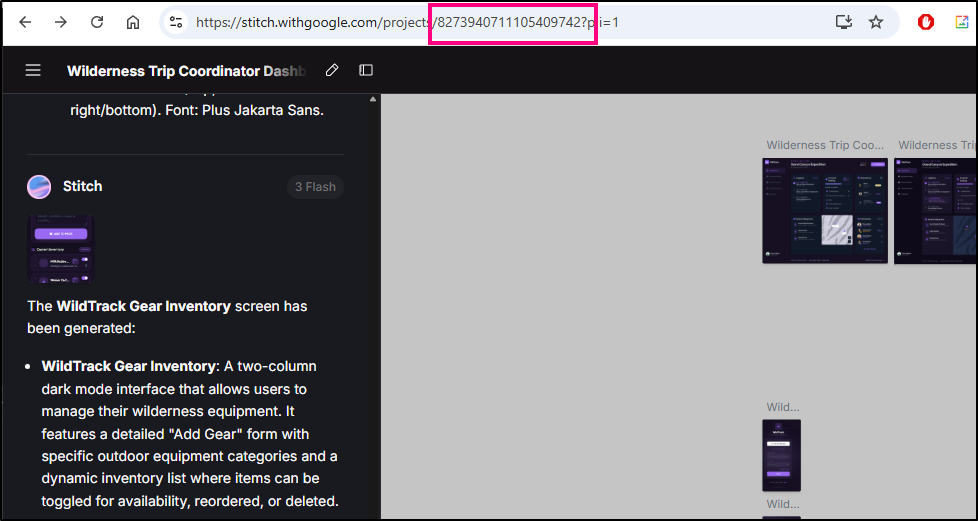Select the first Wilderness Trip Coordinator screen
978x521 pixels.
824,210
